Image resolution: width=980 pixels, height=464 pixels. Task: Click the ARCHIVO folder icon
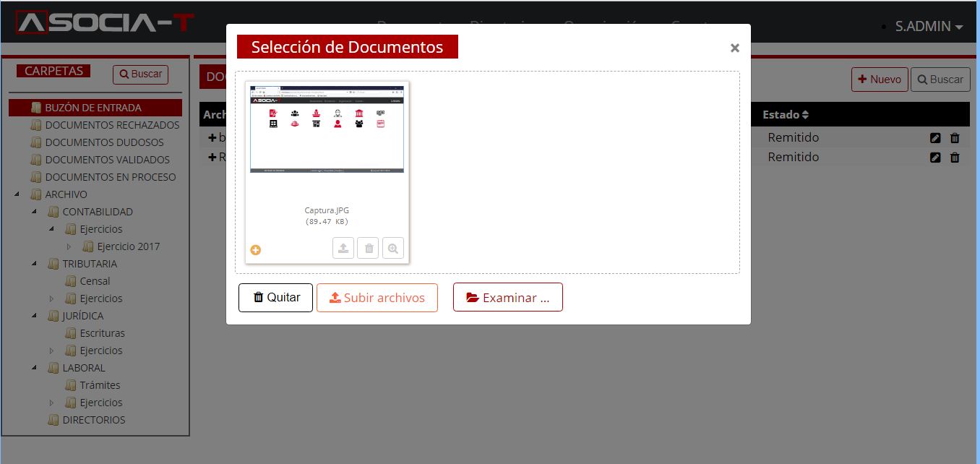(36, 194)
